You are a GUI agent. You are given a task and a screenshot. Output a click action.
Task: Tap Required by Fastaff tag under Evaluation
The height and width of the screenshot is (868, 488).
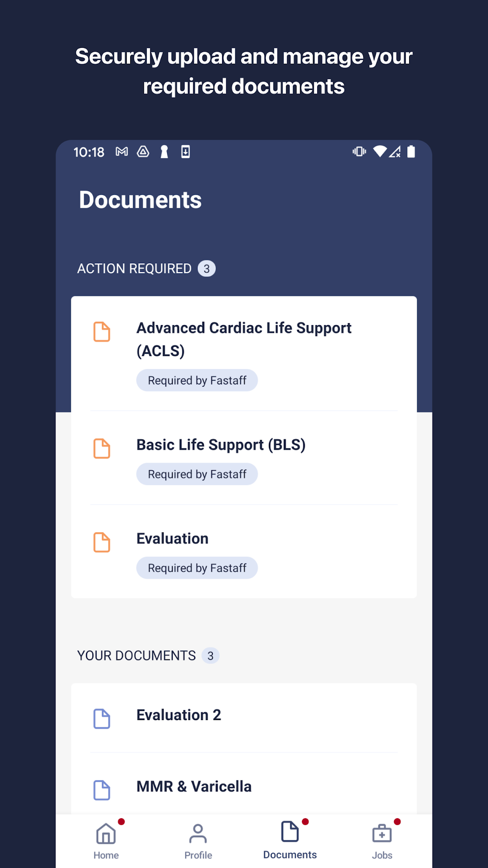tap(197, 568)
